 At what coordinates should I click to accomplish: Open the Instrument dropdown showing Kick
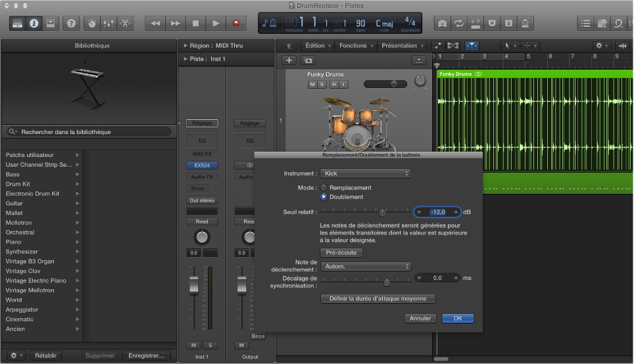click(365, 173)
